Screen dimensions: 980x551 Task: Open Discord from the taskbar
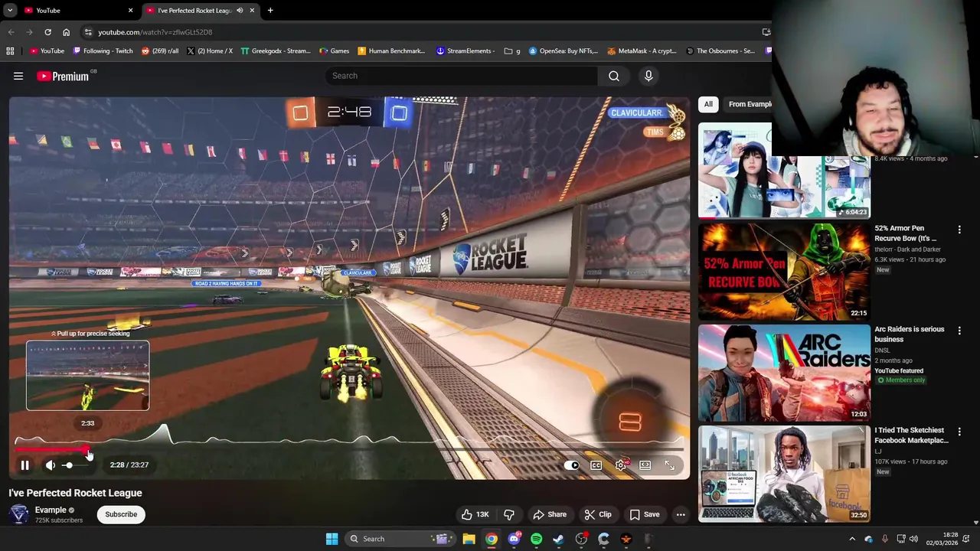point(514,539)
